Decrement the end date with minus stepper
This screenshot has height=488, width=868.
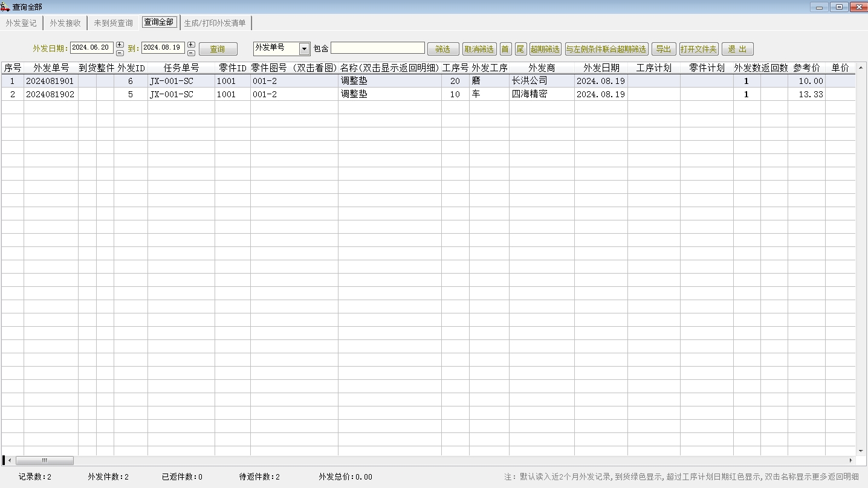[x=191, y=53]
